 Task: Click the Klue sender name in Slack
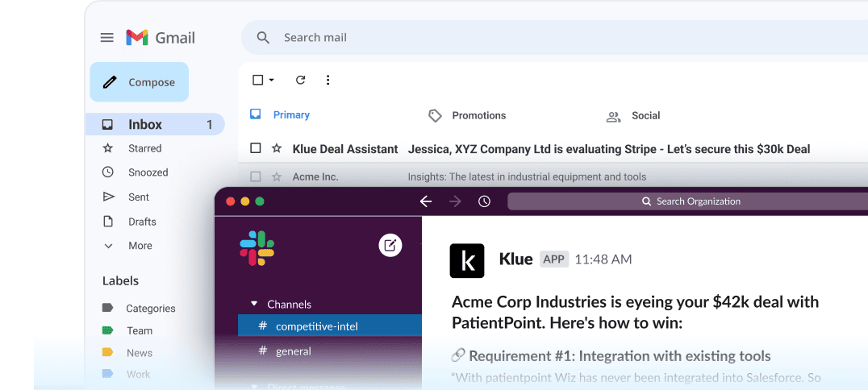516,259
